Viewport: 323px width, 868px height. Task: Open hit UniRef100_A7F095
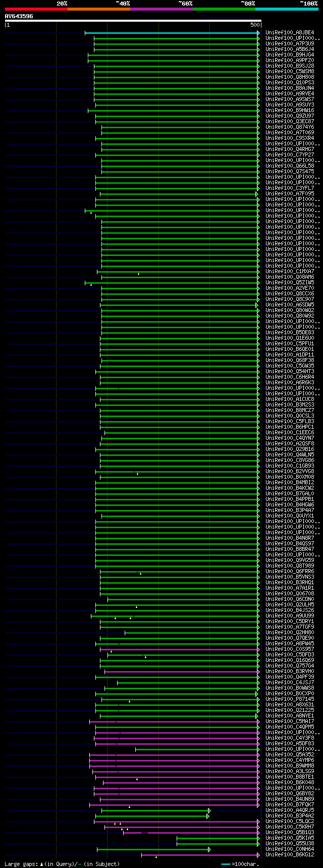coord(290,194)
